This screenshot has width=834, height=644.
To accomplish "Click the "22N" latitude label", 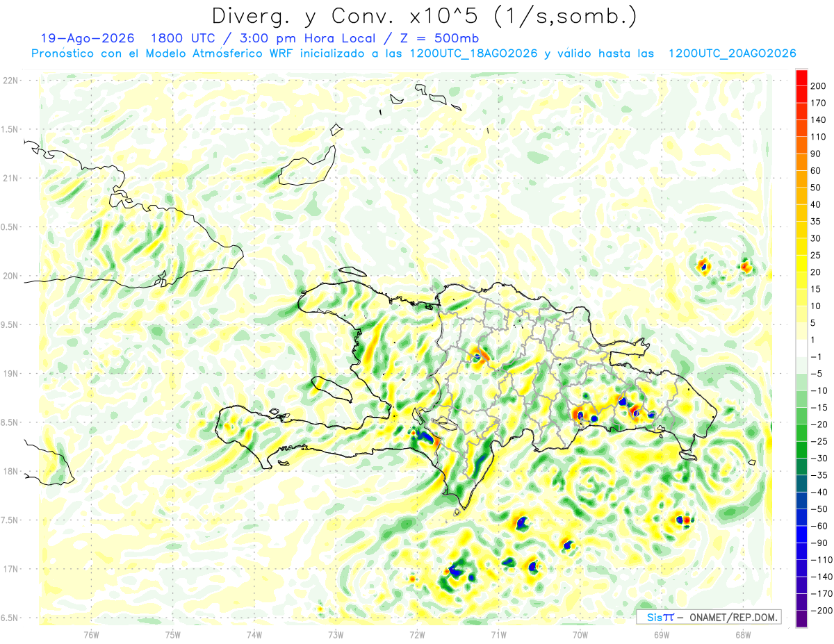I will pos(10,81).
